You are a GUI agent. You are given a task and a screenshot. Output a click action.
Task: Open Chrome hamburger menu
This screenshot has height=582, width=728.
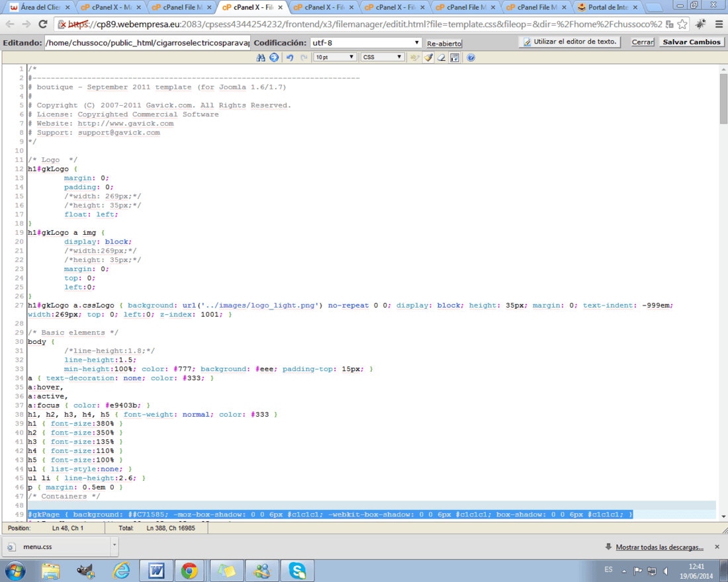[719, 24]
